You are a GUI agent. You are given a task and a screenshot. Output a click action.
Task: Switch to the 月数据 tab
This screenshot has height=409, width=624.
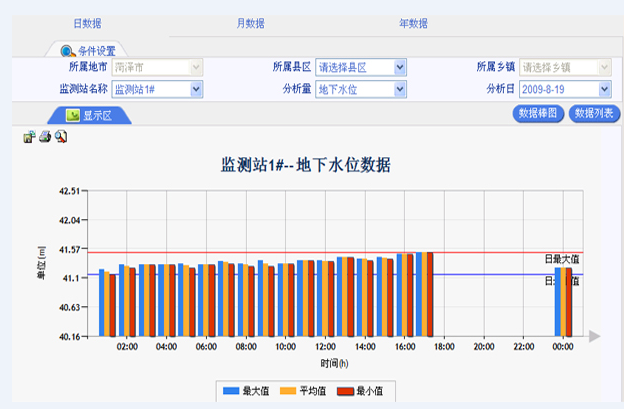tap(250, 23)
